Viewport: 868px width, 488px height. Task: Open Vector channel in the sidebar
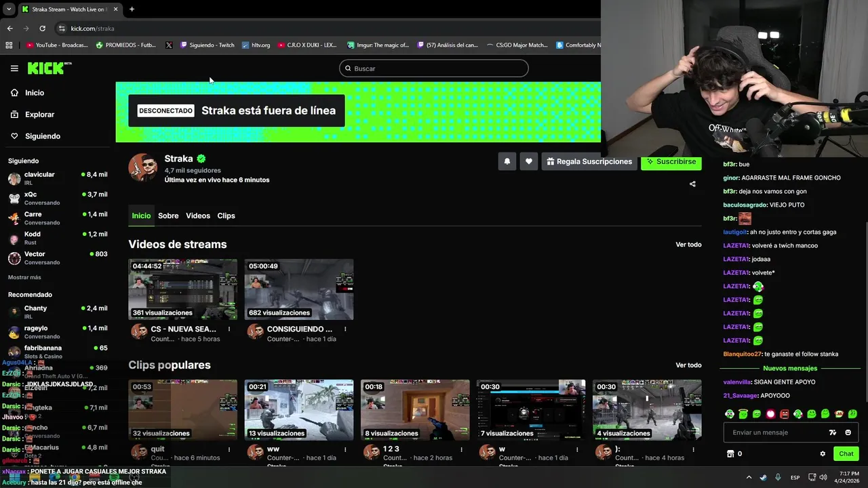click(x=58, y=258)
